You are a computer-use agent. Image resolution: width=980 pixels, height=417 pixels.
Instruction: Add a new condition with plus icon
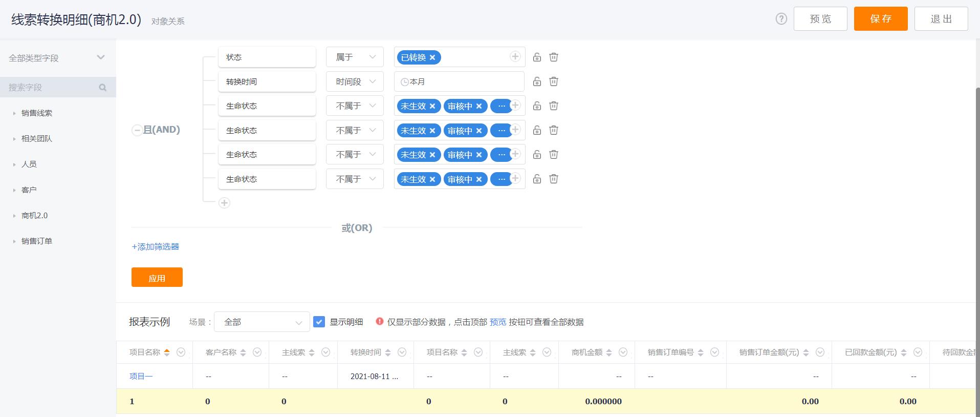pos(224,203)
